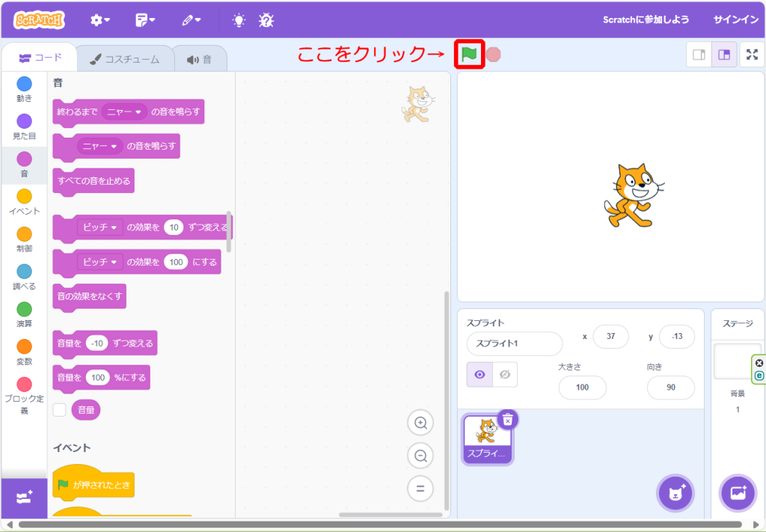The width and height of the screenshot is (766, 532).
Task: Enter fullscreen stage mode
Action: click(x=751, y=55)
